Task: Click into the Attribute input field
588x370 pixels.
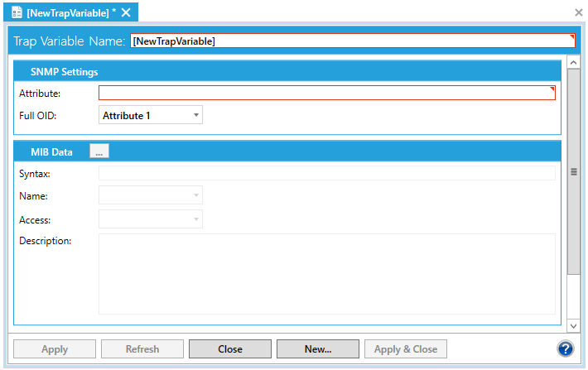Action: [x=326, y=93]
